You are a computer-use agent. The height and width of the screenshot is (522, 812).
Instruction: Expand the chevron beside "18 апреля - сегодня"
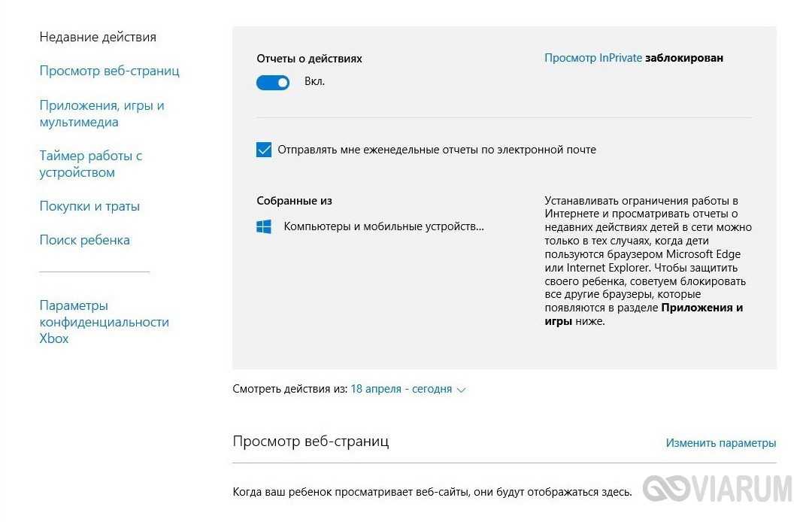click(x=462, y=390)
